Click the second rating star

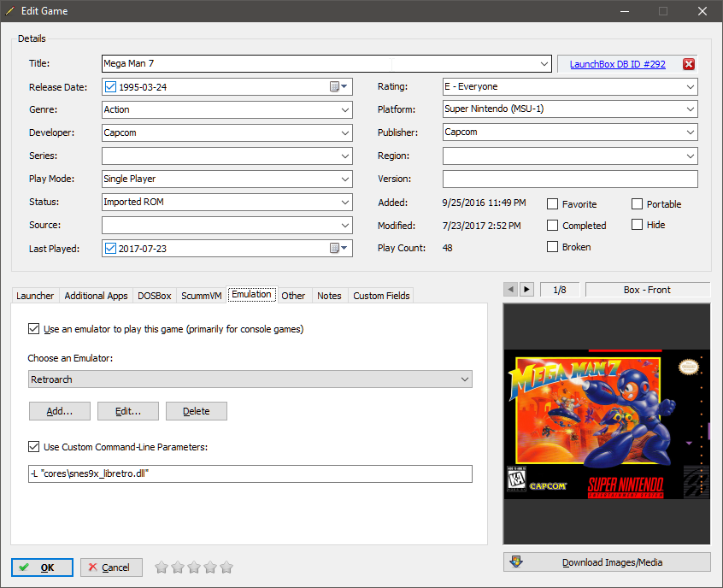point(178,567)
